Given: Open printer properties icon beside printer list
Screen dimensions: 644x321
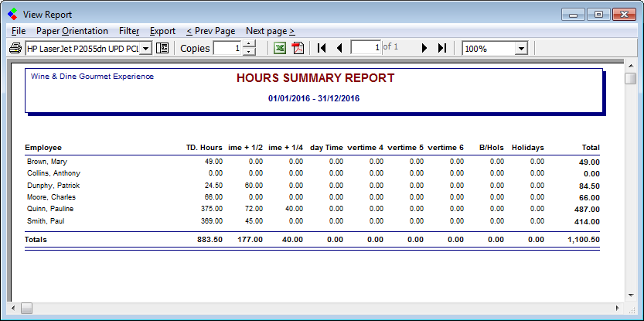Looking at the screenshot, I should coord(162,48).
